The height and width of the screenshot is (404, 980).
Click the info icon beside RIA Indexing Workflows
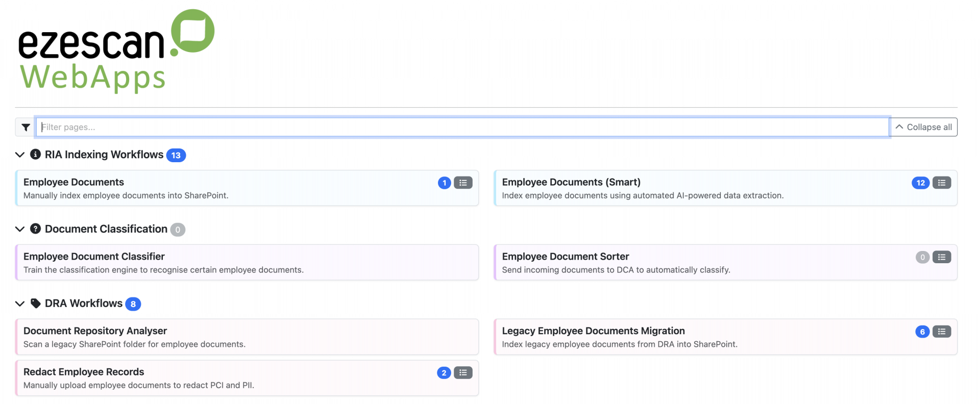[35, 154]
